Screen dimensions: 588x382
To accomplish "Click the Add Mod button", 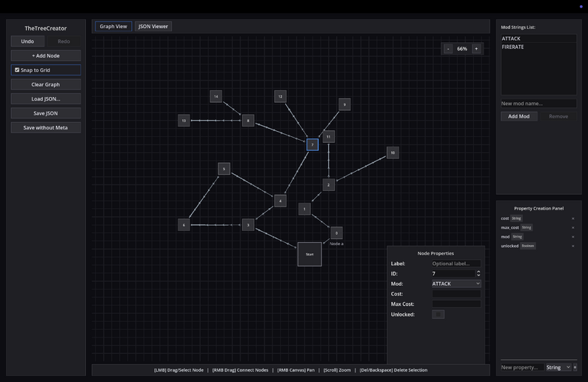I will [x=519, y=116].
